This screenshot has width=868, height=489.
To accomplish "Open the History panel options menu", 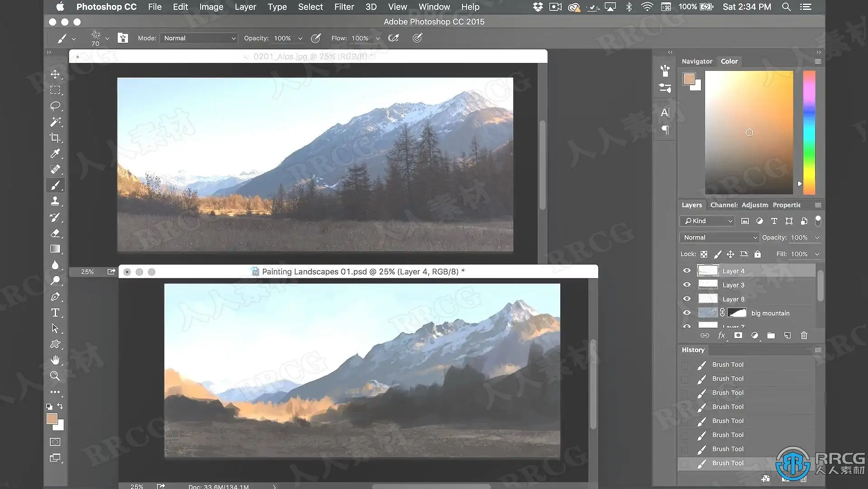I will [818, 350].
